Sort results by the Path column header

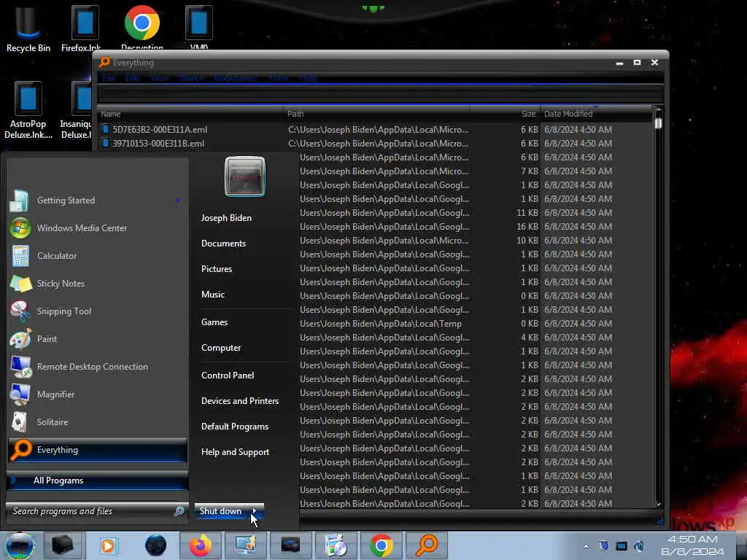point(376,114)
